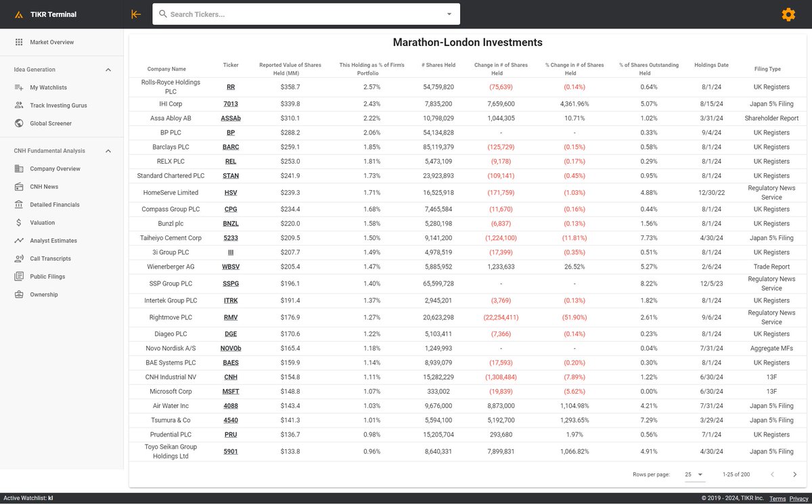Click the Active Watchlist status text
Viewport: 812px width, 504px height.
point(28,498)
